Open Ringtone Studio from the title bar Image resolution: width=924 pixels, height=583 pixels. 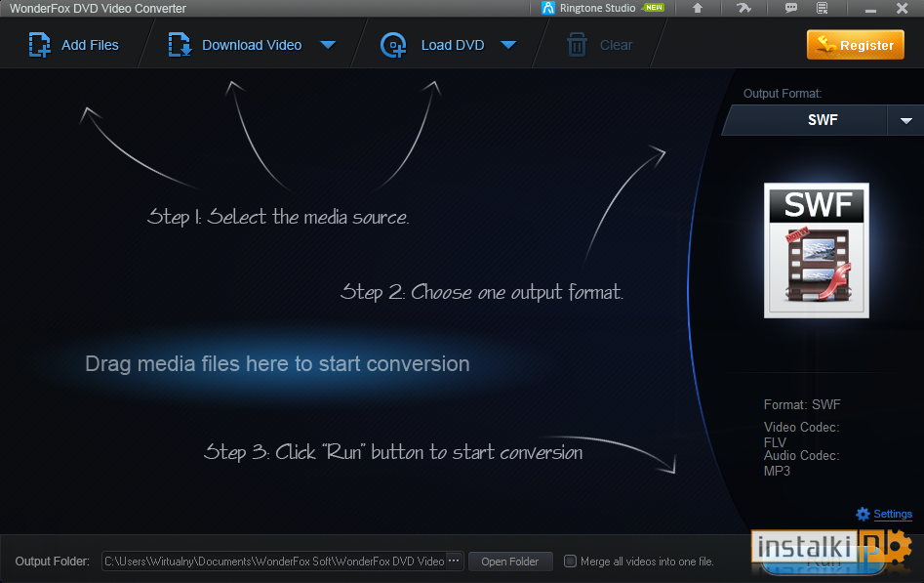pyautogui.click(x=603, y=8)
